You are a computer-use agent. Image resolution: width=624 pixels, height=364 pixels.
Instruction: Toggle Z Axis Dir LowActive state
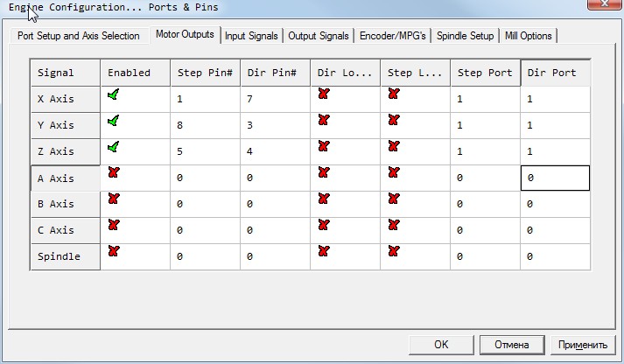[323, 146]
